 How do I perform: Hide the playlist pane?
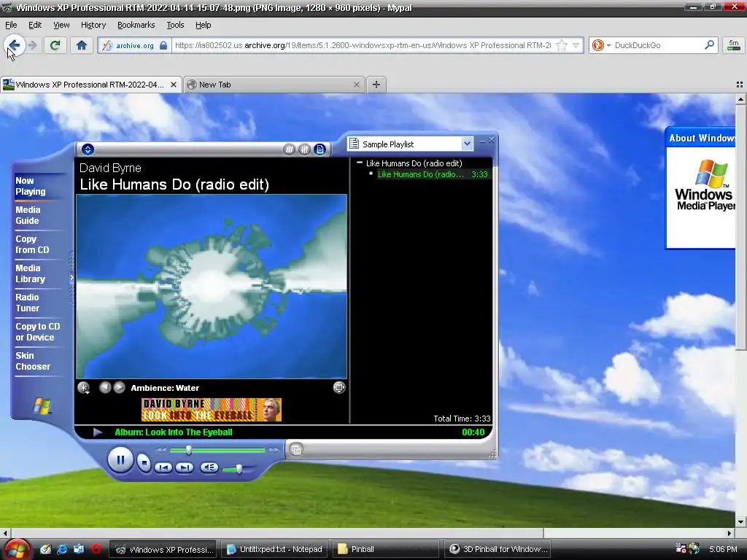click(x=320, y=149)
